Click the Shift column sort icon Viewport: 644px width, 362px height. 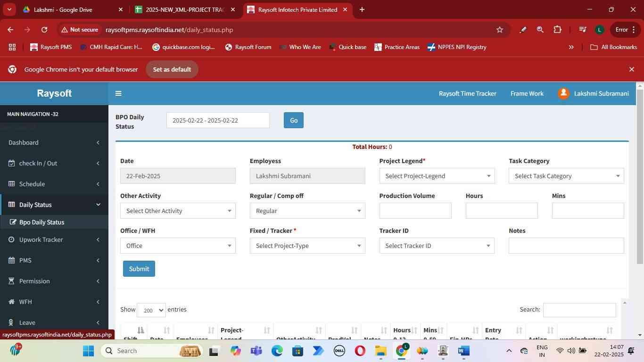coord(140,330)
